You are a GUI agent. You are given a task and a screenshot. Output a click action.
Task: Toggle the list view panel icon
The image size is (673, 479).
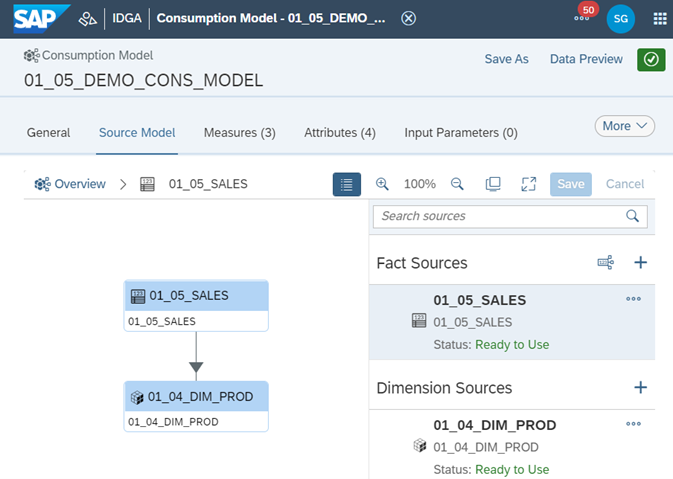coord(347,184)
